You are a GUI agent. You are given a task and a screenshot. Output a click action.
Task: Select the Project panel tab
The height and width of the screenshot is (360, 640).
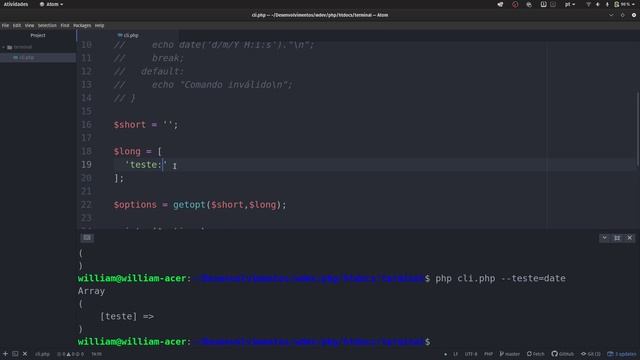pos(38,36)
